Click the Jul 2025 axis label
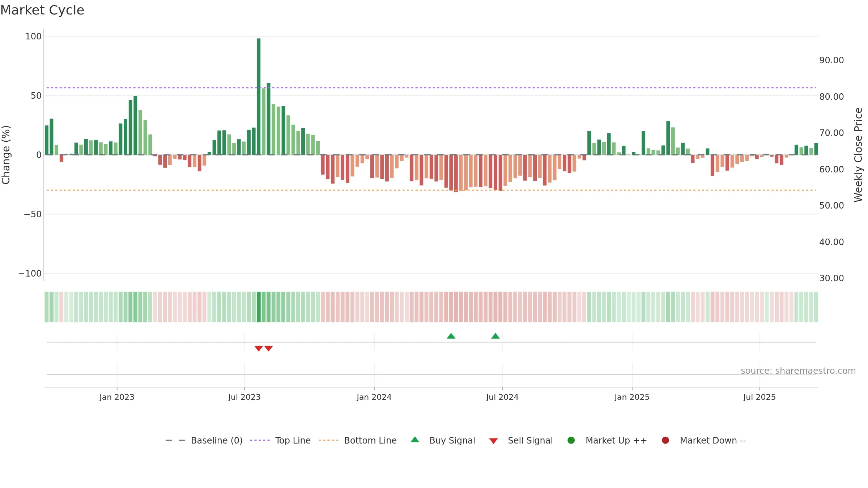Image resolution: width=868 pixels, height=488 pixels. pyautogui.click(x=759, y=397)
